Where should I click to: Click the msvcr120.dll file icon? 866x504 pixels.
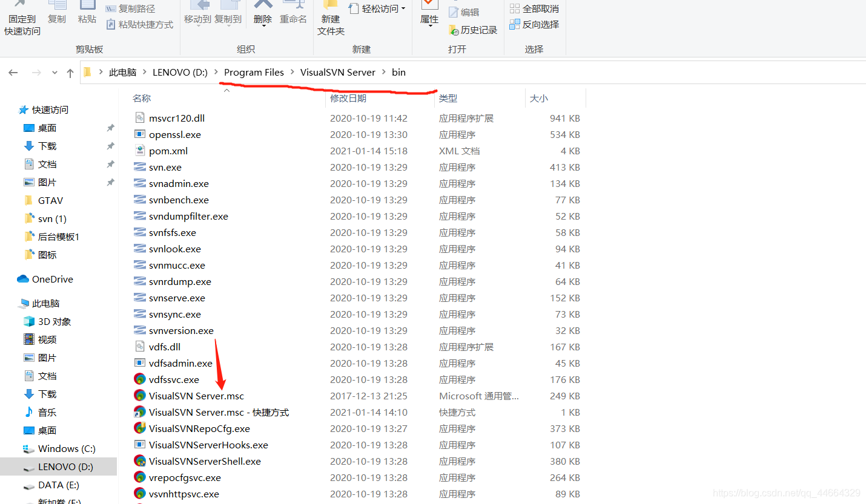tap(140, 118)
